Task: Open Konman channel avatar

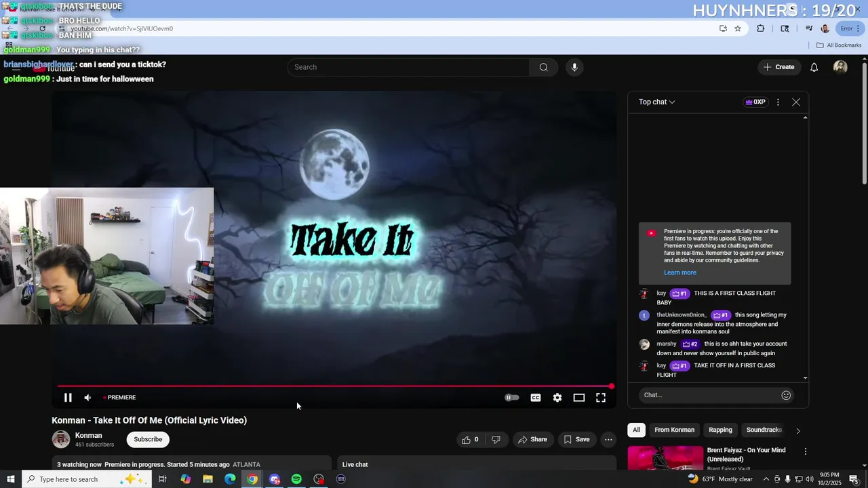Action: [x=61, y=439]
